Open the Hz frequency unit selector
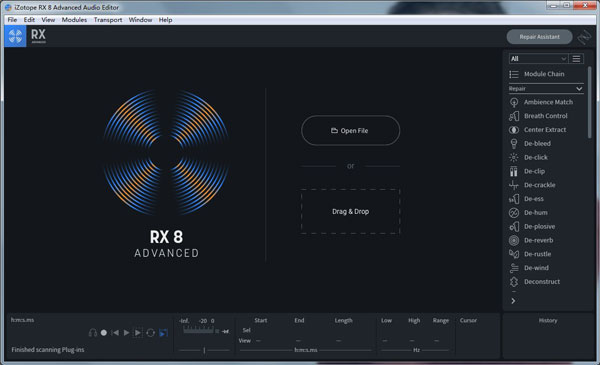This screenshot has height=365, width=600. coord(416,350)
